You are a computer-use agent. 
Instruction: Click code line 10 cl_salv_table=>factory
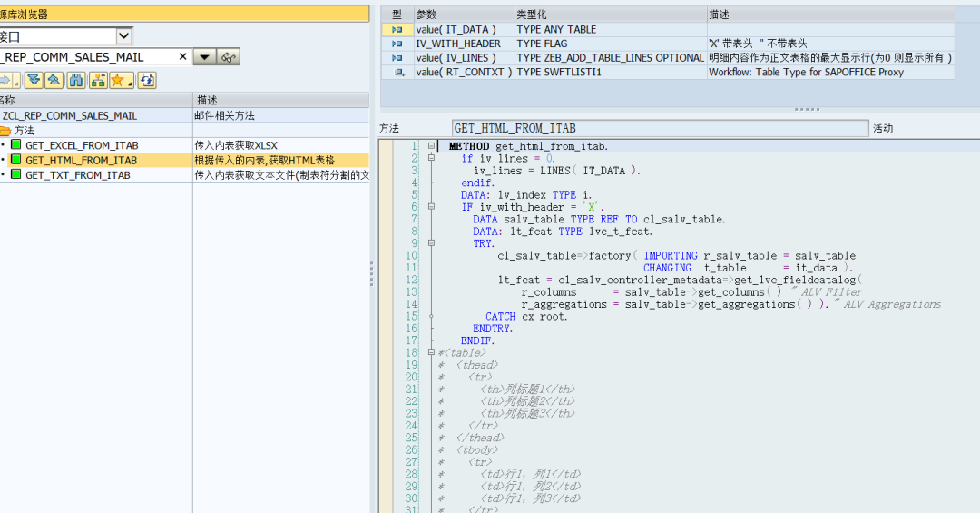676,255
